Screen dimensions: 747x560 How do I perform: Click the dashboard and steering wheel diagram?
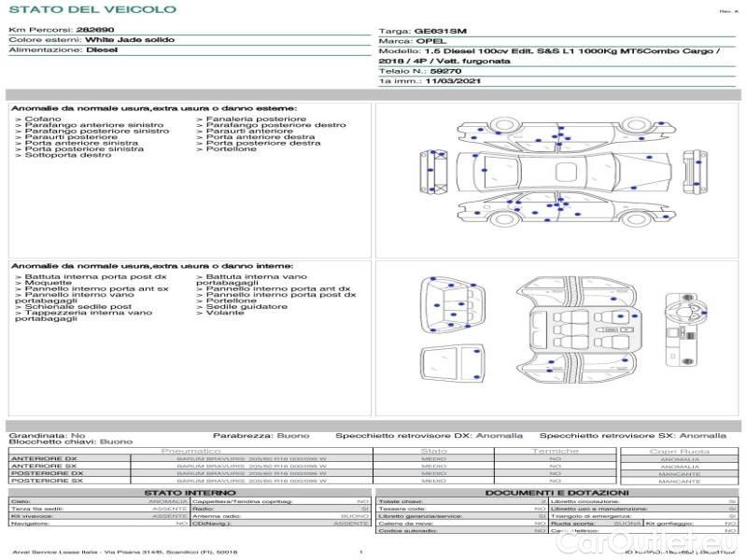[685, 329]
